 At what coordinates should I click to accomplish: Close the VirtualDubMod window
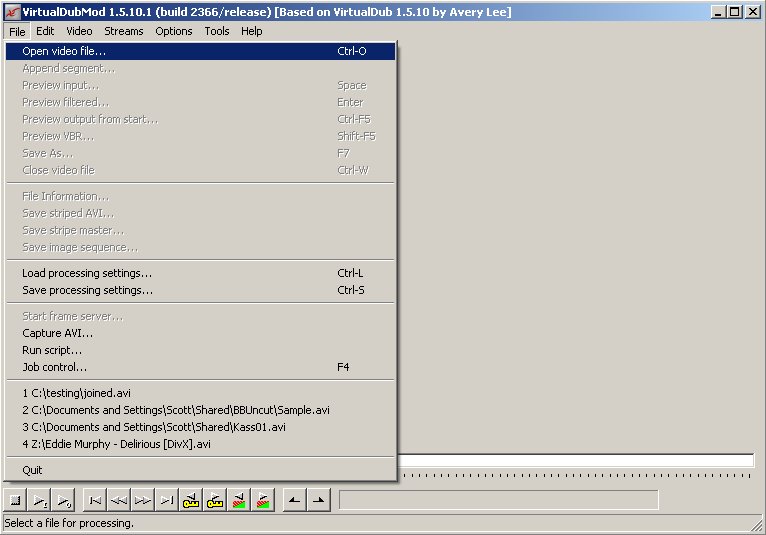point(753,12)
